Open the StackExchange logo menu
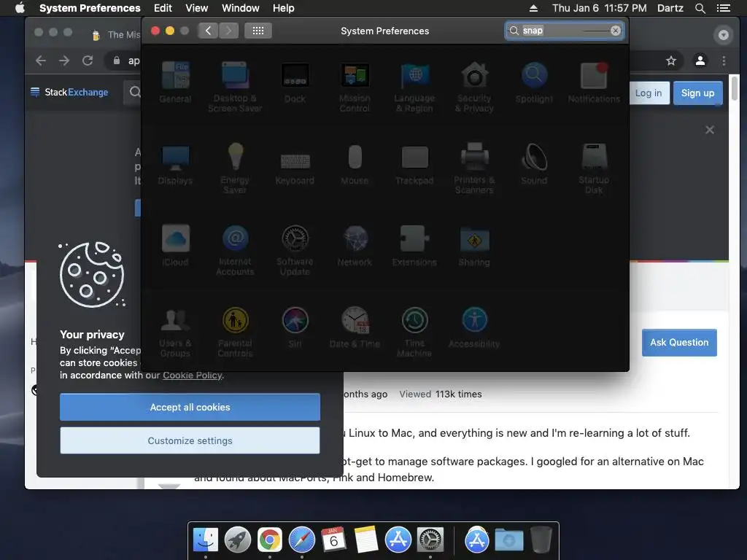The height and width of the screenshot is (560, 747). coord(69,92)
